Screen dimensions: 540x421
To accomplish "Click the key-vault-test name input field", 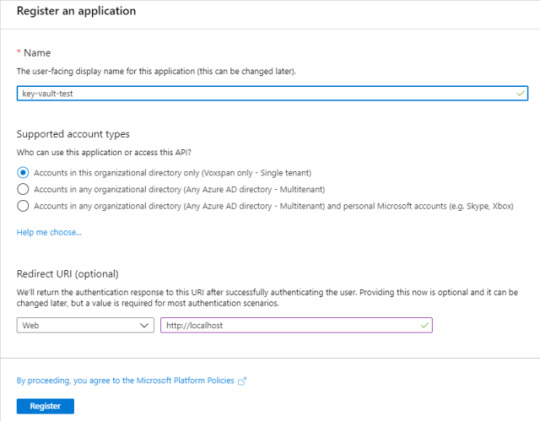I will coord(272,93).
